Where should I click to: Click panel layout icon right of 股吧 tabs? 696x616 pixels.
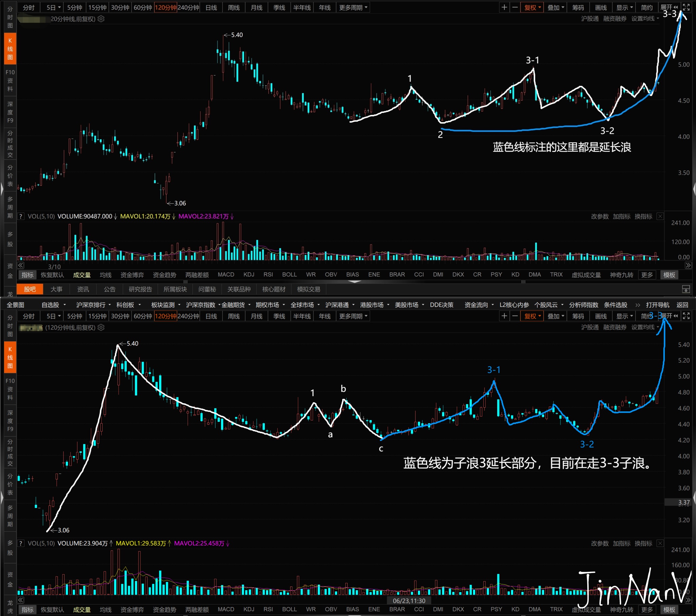click(686, 289)
